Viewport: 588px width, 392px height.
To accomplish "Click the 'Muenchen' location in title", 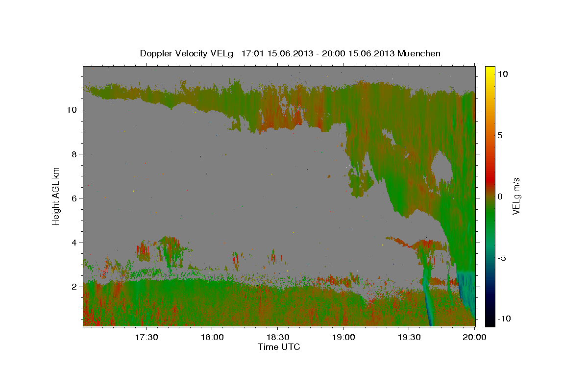I will [x=419, y=53].
